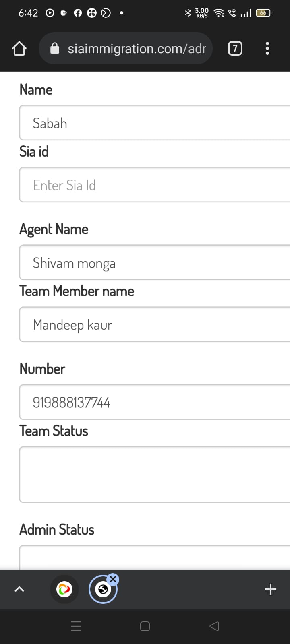Tap the Android recent apps button

(x=76, y=626)
